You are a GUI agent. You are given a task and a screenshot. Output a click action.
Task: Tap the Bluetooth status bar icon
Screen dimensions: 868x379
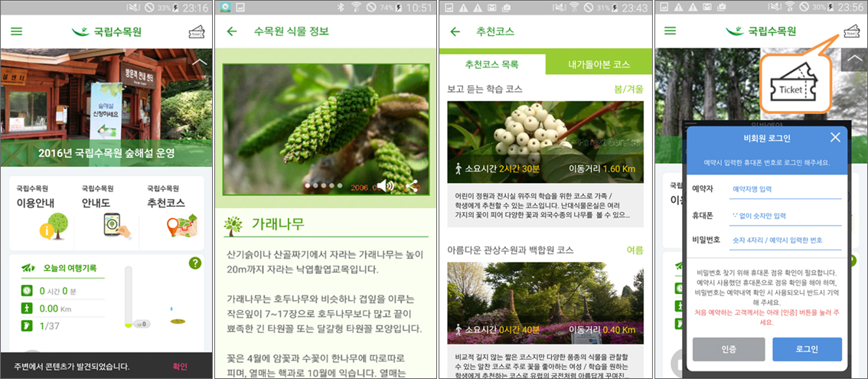pos(341,8)
